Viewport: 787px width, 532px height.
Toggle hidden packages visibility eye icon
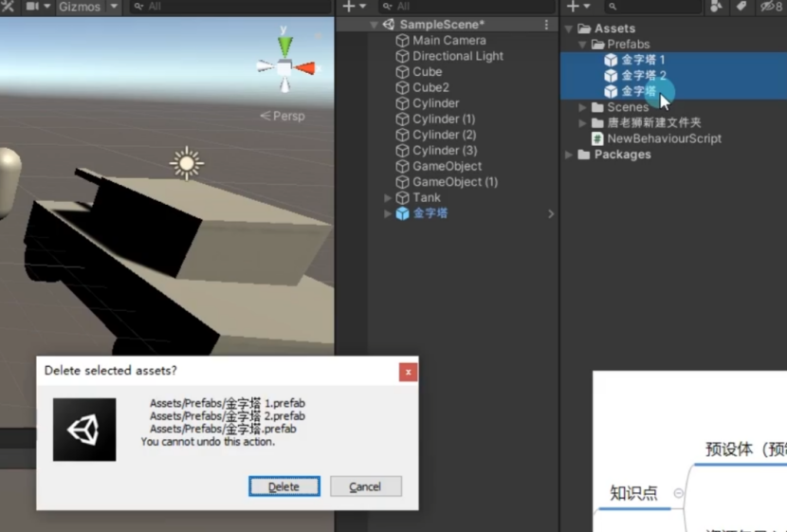tap(771, 7)
